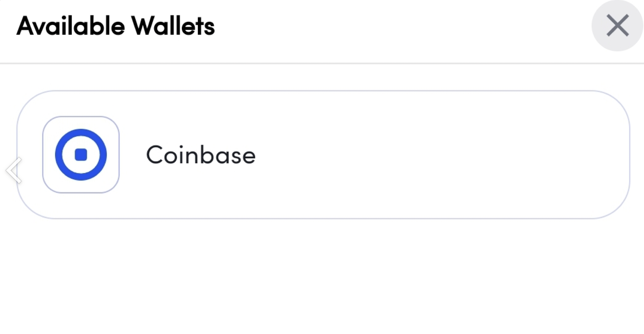This screenshot has width=644, height=334.
Task: Click the rounded square Coinbase thumbnail
Action: [81, 154]
